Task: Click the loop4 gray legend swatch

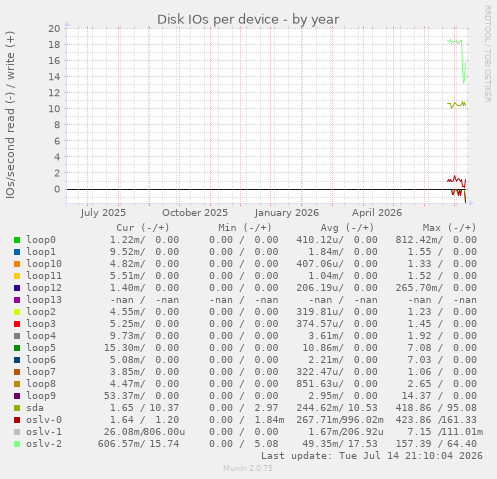Action: tap(17, 336)
